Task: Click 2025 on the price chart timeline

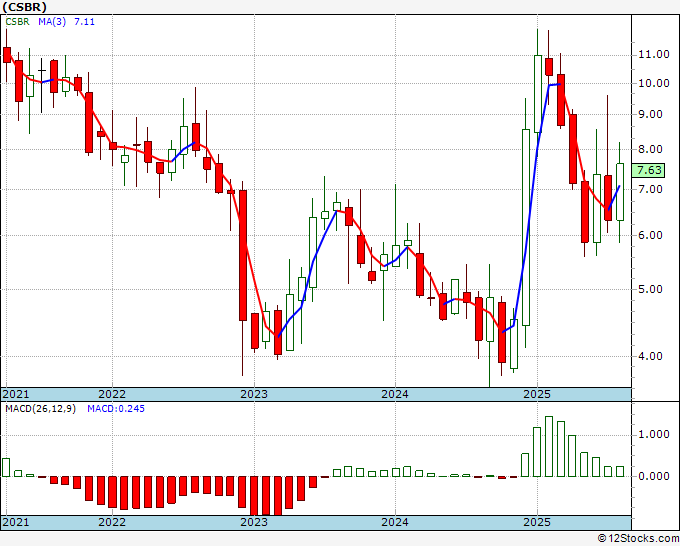Action: (x=537, y=394)
